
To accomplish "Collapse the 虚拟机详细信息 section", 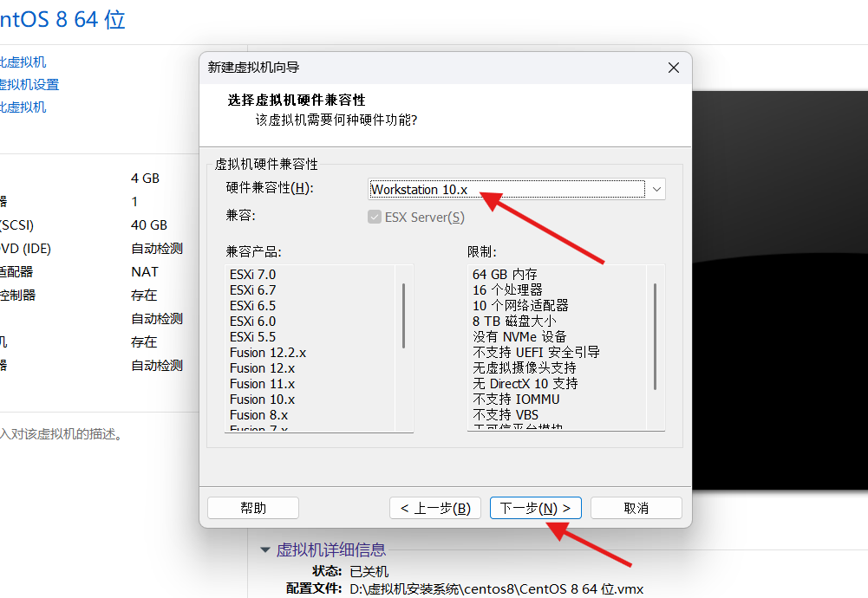I will (x=265, y=549).
